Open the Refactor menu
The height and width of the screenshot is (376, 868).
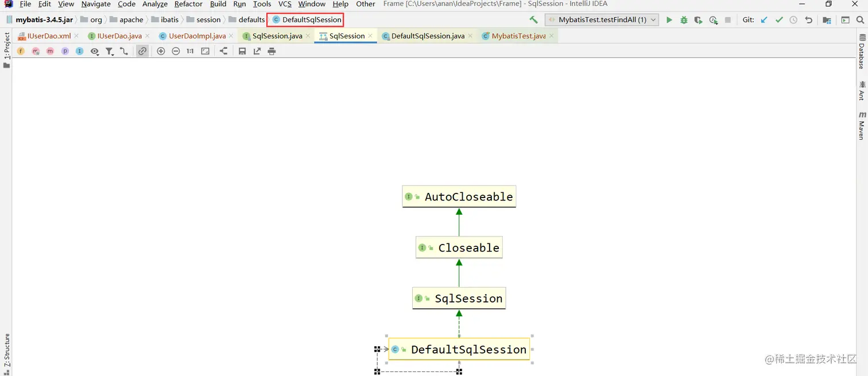pos(188,4)
